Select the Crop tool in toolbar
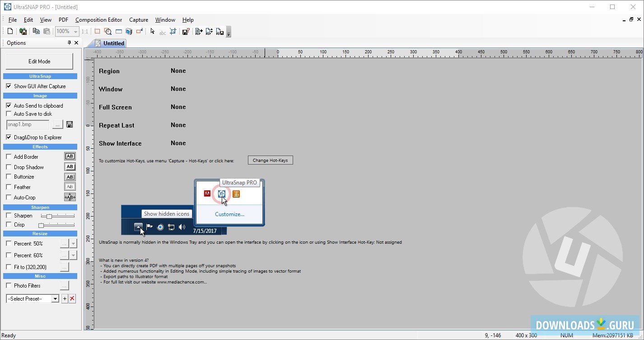 [172, 32]
